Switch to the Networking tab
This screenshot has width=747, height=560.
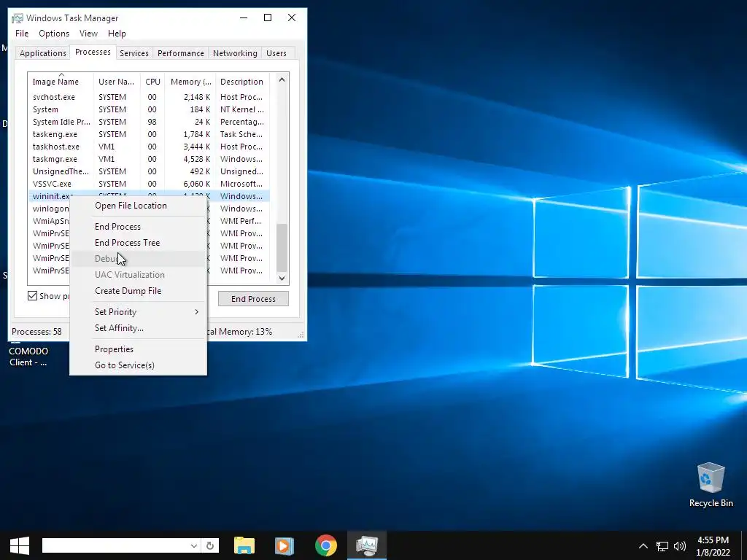point(235,52)
